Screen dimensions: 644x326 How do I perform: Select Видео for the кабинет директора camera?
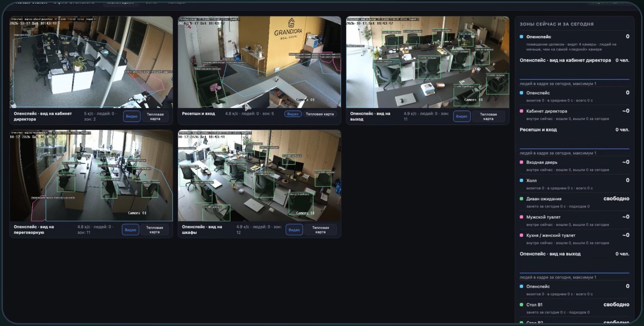click(132, 116)
